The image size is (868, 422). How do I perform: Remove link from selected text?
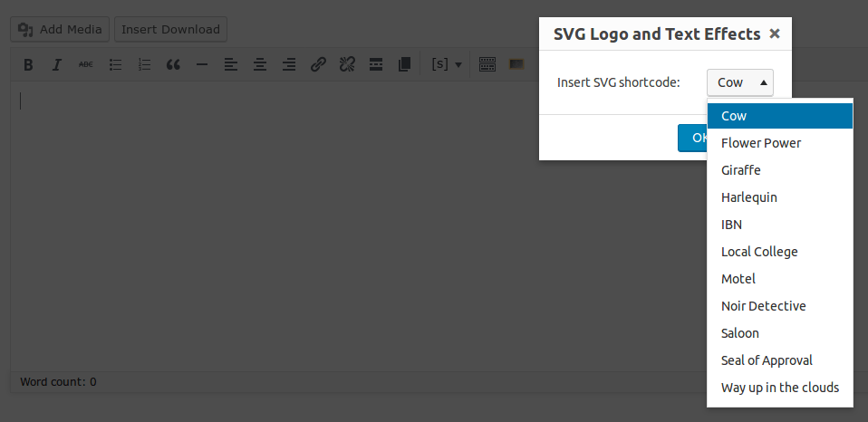pos(347,65)
